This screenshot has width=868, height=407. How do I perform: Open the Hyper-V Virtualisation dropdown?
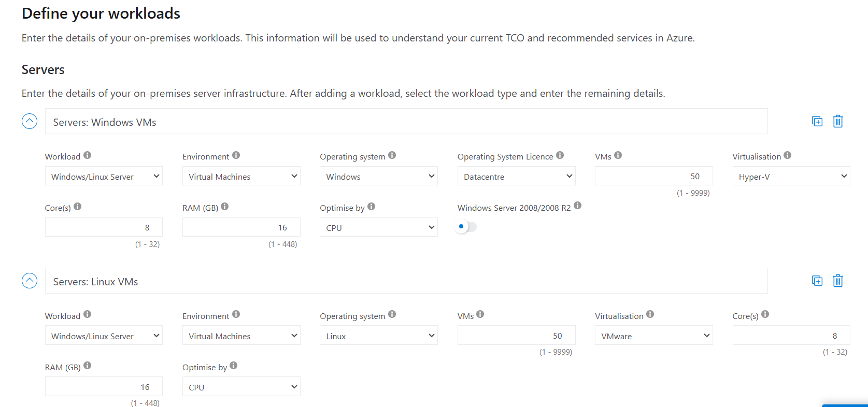(791, 176)
